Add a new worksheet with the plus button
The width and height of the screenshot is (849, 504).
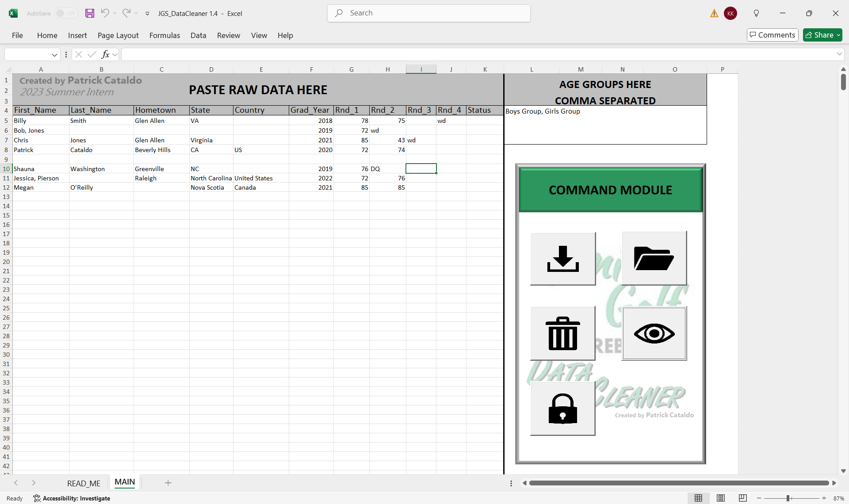click(x=168, y=483)
